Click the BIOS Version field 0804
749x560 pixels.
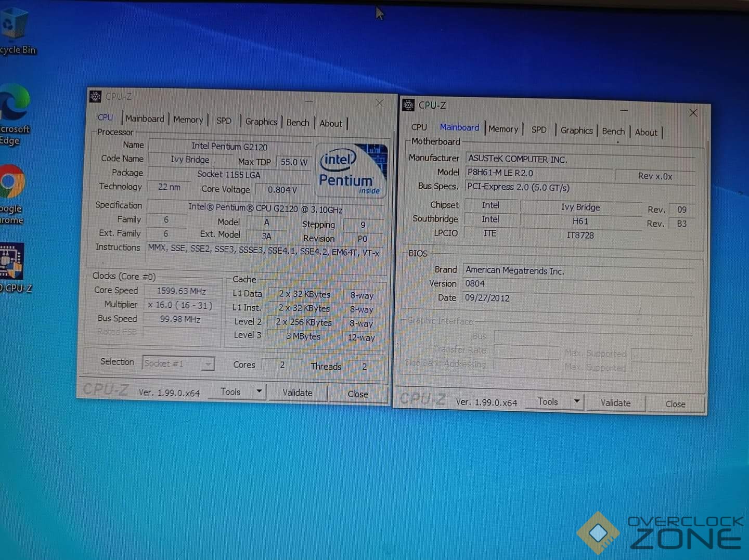[x=579, y=284]
